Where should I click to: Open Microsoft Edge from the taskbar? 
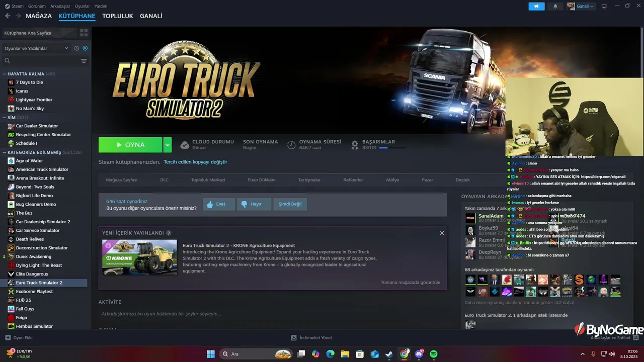tap(330, 354)
